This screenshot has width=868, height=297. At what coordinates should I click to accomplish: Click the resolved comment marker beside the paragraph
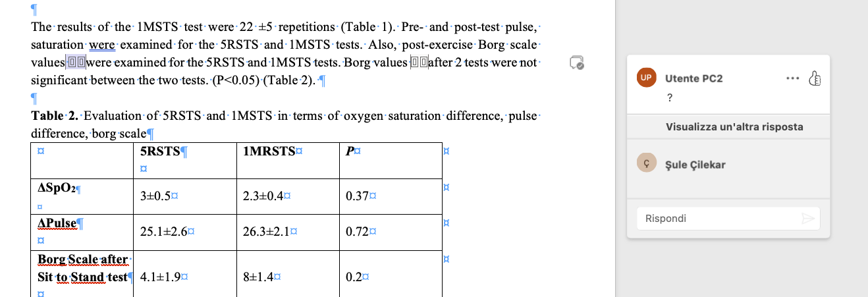(x=576, y=63)
